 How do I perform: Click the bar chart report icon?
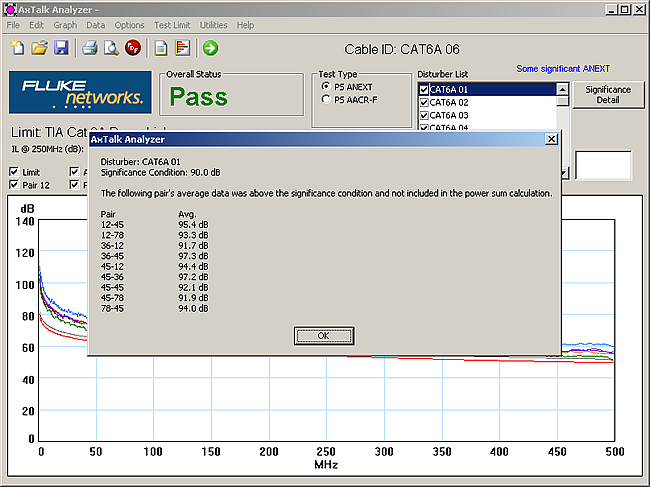[182, 48]
